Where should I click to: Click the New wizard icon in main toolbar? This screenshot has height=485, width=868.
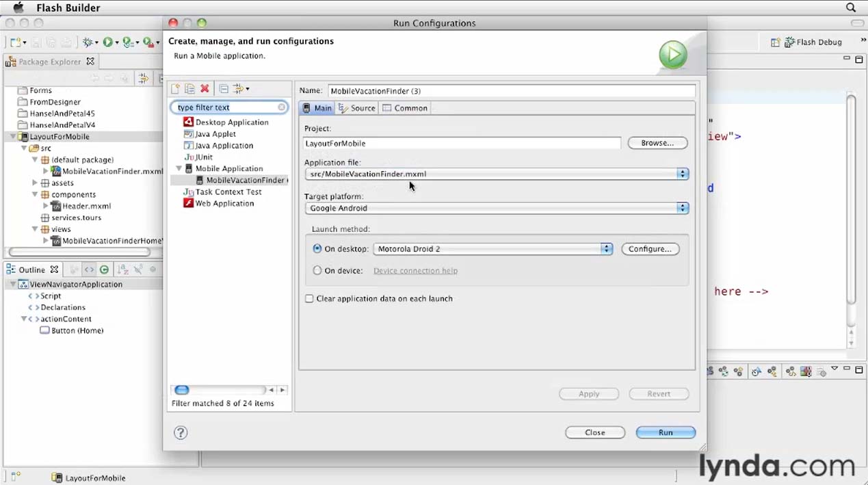pos(14,42)
